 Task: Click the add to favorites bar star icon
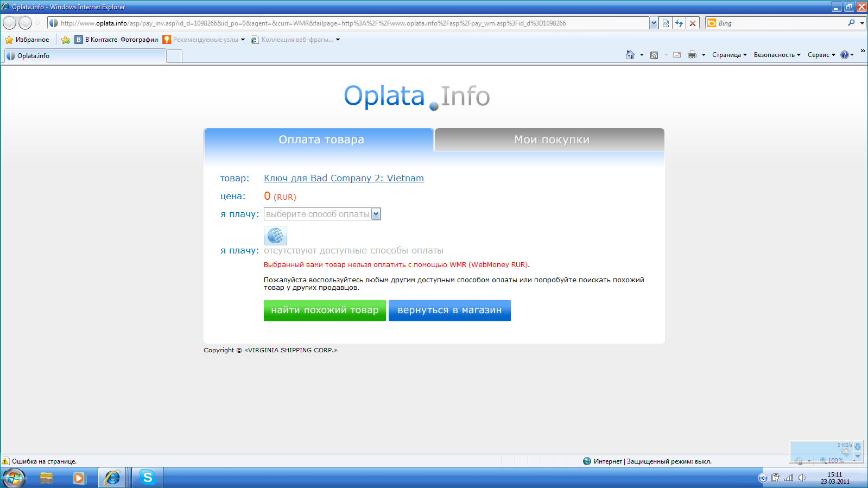pyautogui.click(x=66, y=40)
